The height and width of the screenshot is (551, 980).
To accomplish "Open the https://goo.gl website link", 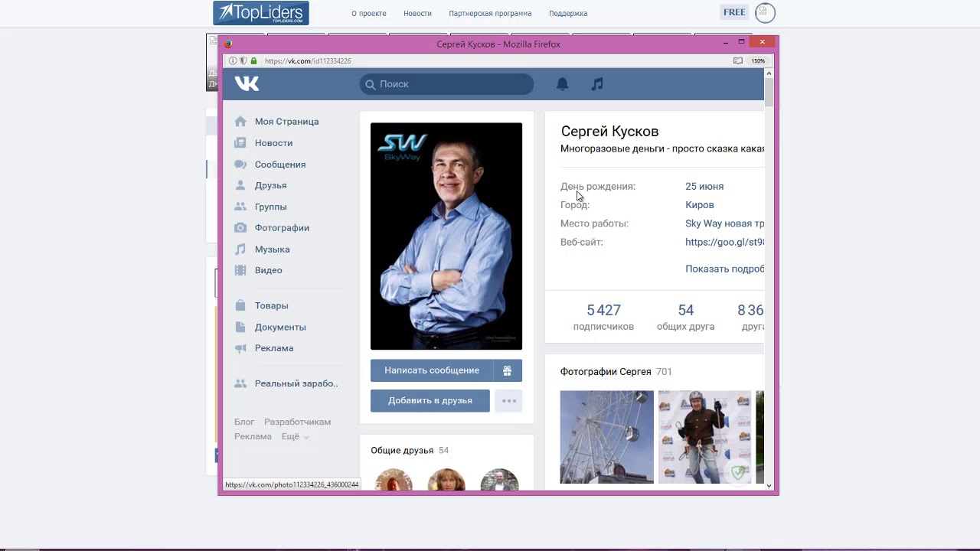I will point(724,242).
